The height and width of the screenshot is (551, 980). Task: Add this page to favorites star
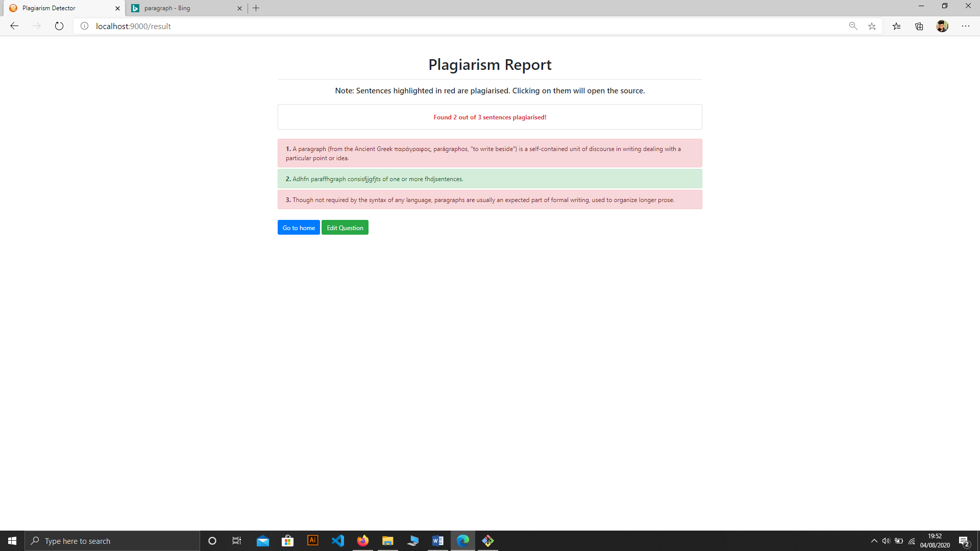click(872, 26)
